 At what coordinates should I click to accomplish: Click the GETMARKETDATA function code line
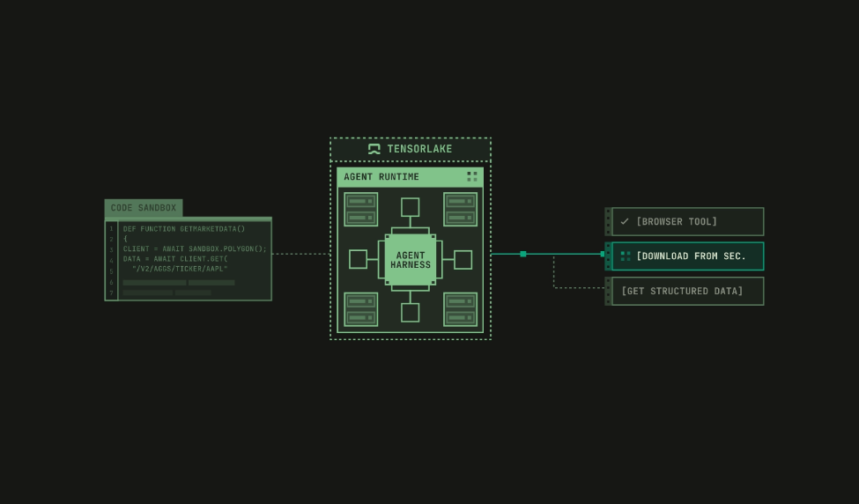click(x=184, y=229)
